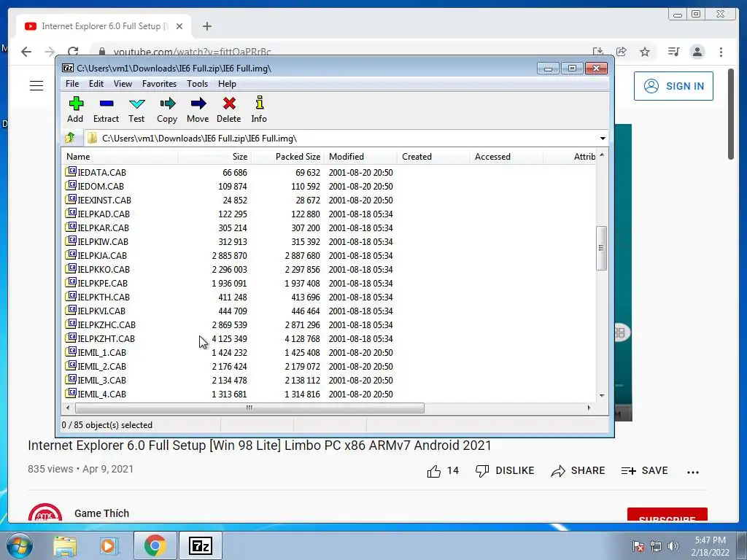Open YouTube hamburger guide menu
This screenshot has height=560, width=747.
click(36, 86)
